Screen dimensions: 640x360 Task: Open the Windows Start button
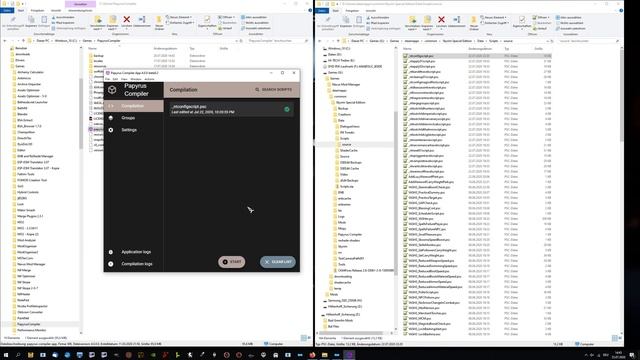tap(6, 355)
